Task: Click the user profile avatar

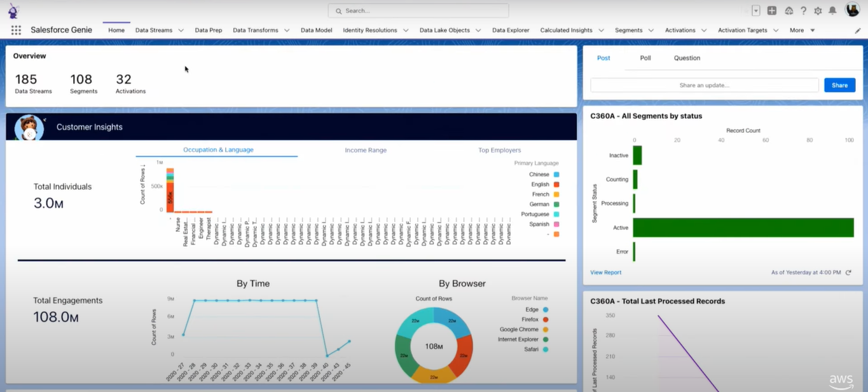Action: tap(852, 10)
